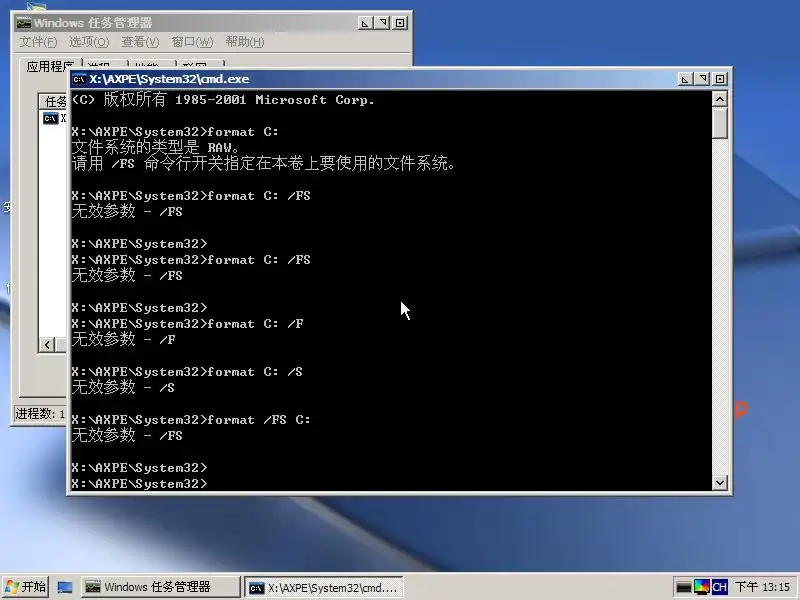Open the 窗口(W) menu in Task Manager
Viewport: 800px width, 600px height.
tap(192, 42)
